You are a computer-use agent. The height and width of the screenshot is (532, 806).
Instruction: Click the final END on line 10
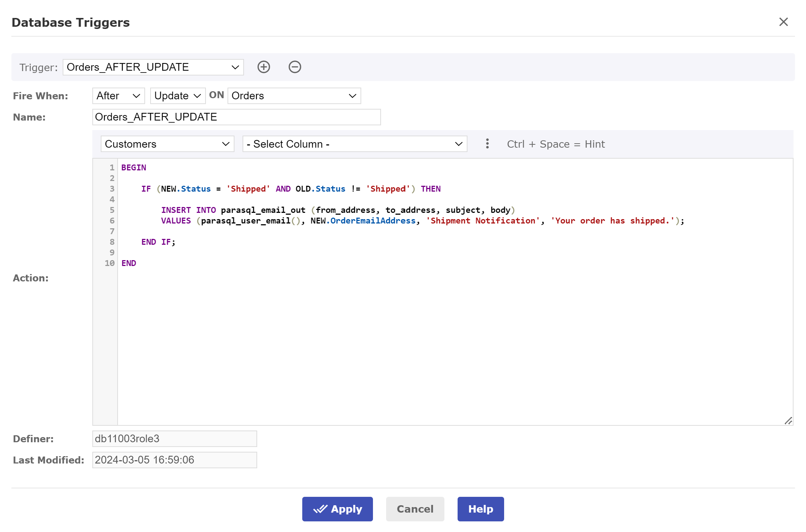coord(129,263)
